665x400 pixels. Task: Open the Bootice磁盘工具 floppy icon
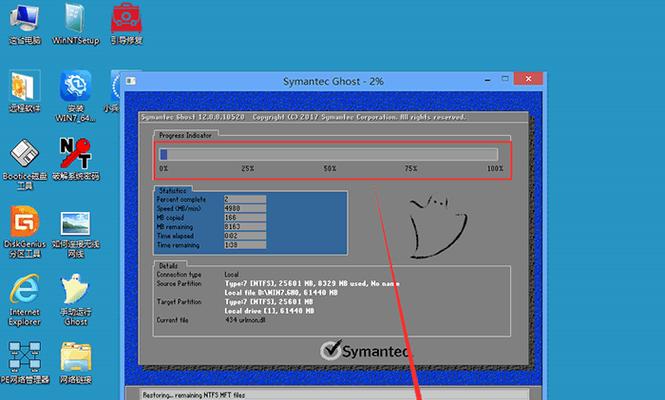(25, 165)
